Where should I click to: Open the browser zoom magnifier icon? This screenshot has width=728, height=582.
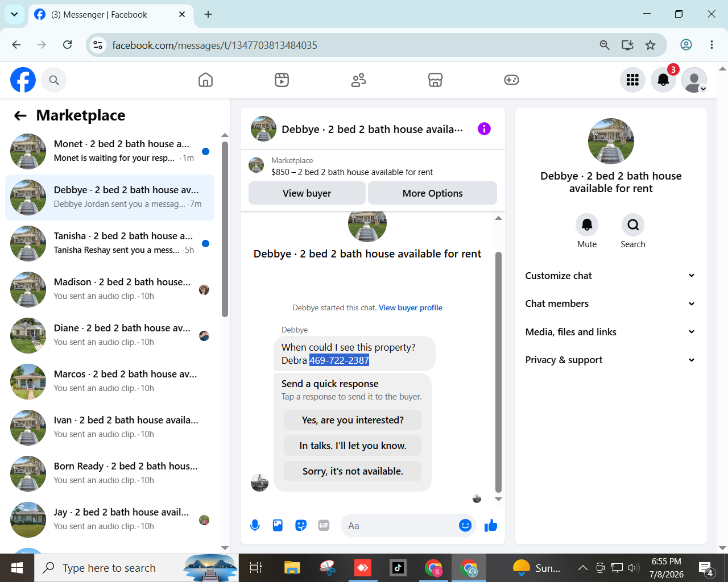(605, 45)
